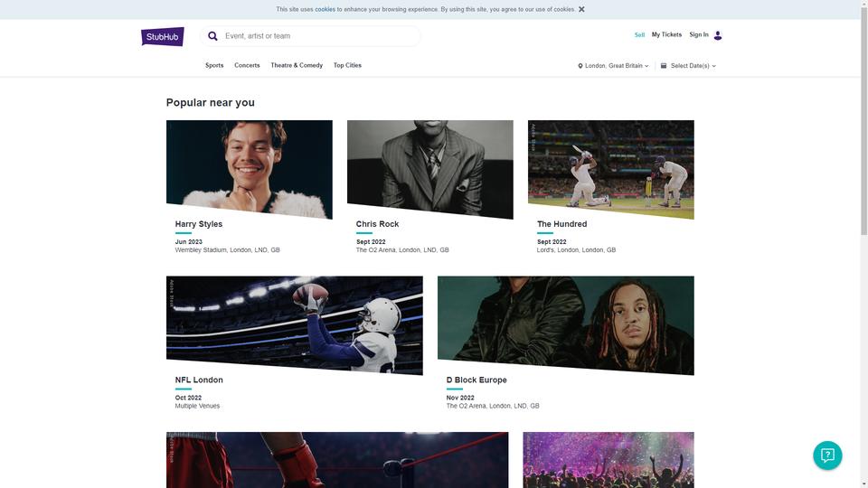Open the purple concert crowd image
The width and height of the screenshot is (868, 488).
click(x=609, y=460)
